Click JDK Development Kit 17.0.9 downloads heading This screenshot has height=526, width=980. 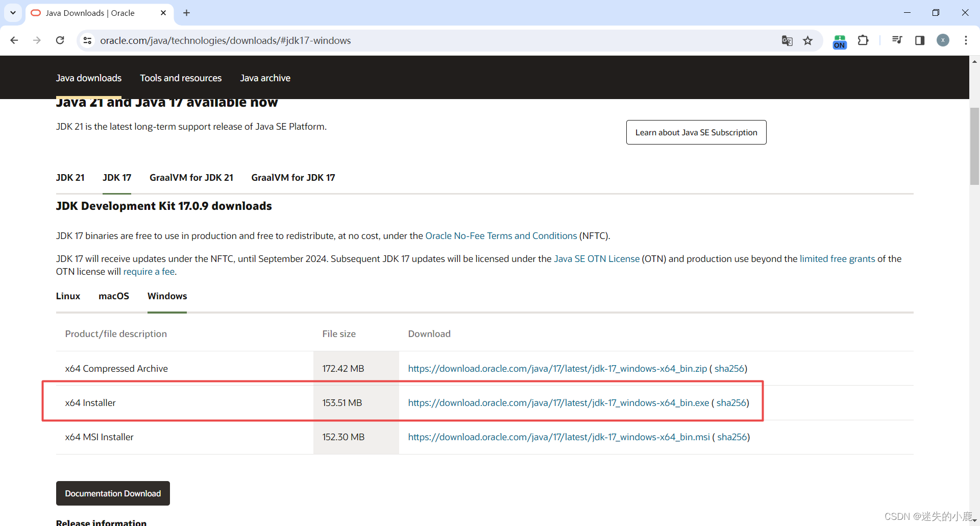164,206
